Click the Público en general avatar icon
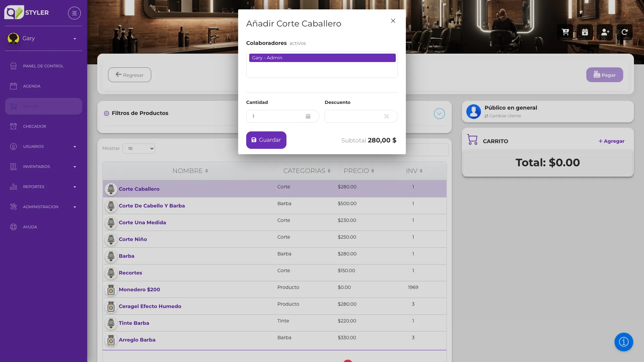 [474, 112]
